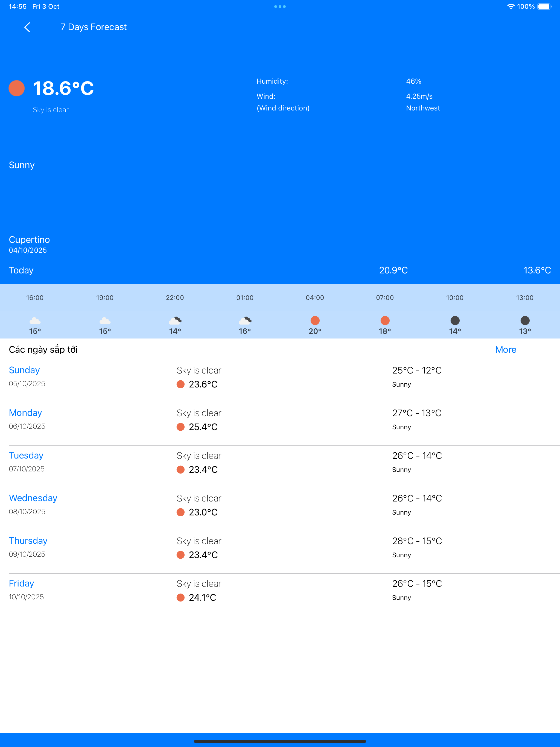Tap the three-dot multitasking menu at top
Screen dimensions: 560x747
280,6
